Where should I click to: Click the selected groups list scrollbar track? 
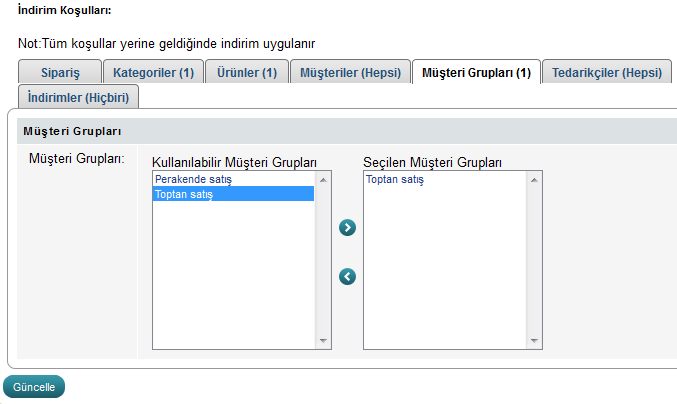coord(535,260)
